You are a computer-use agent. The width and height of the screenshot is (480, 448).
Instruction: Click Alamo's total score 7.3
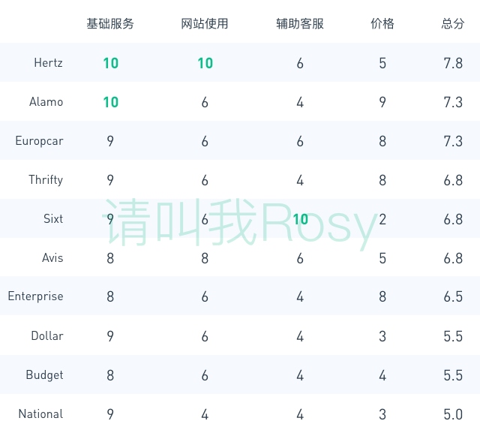453,102
